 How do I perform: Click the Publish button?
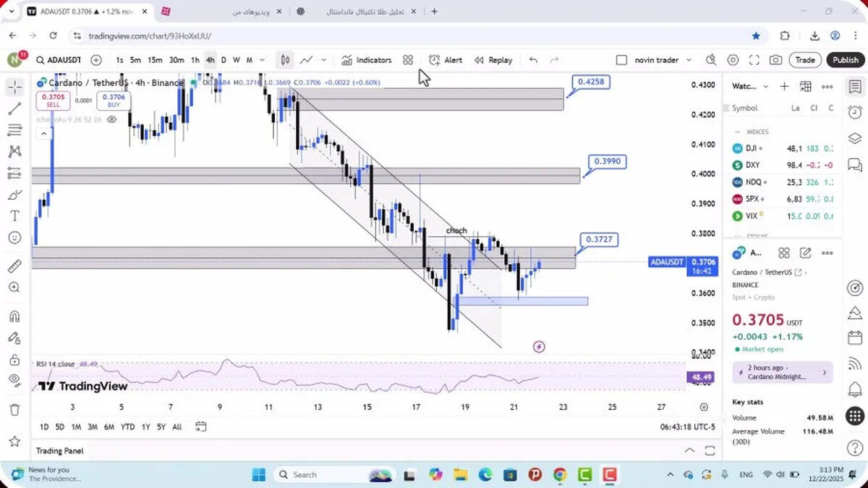(845, 60)
